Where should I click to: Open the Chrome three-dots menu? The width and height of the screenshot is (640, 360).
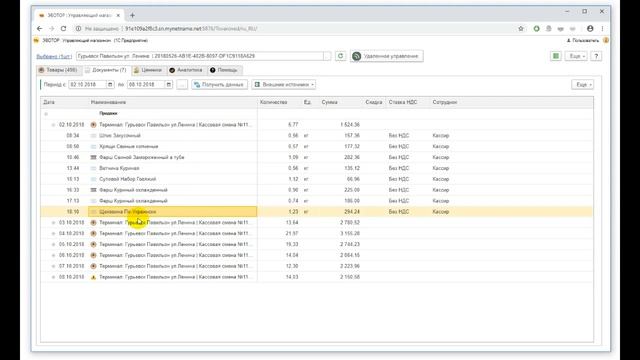click(x=602, y=29)
